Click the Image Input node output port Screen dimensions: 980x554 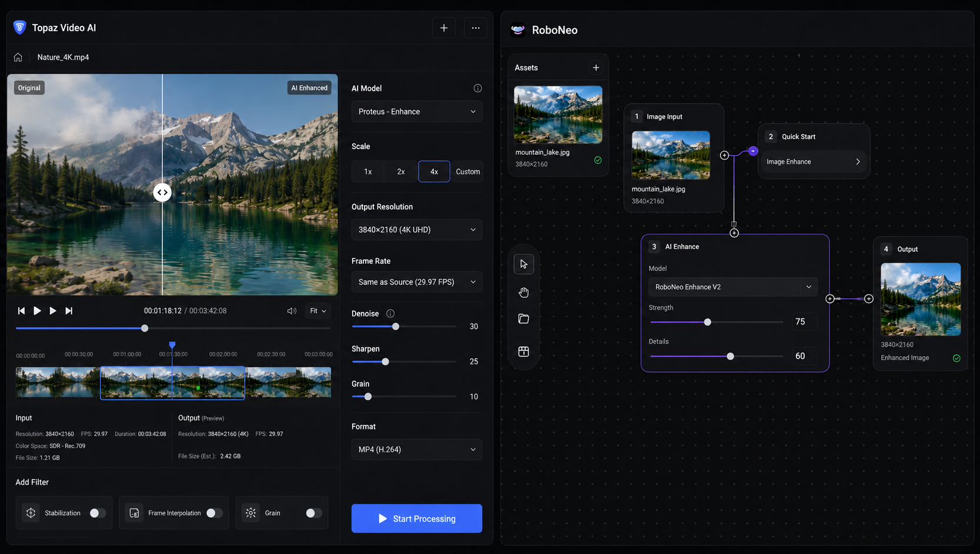click(x=724, y=156)
